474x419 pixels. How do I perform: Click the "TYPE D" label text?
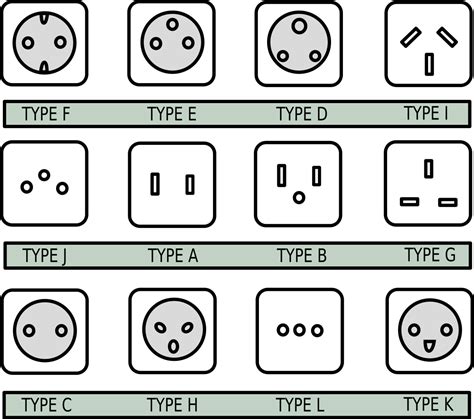click(302, 114)
